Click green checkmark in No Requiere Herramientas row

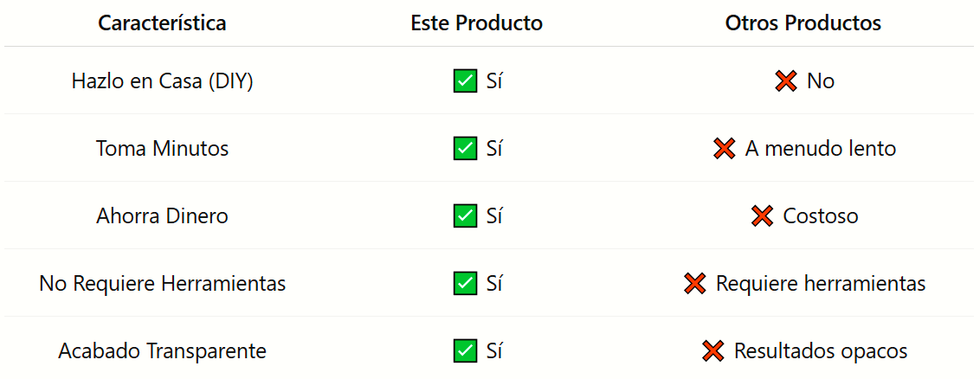[465, 283]
